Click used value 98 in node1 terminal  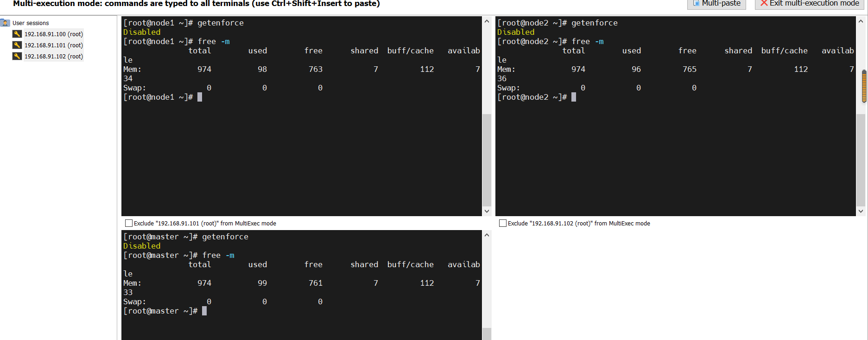point(262,69)
